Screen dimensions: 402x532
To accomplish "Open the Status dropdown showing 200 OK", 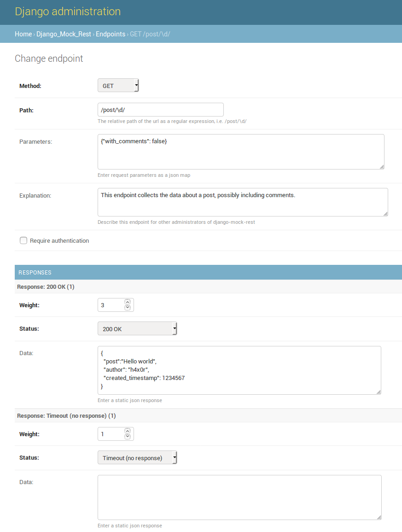I will click(x=137, y=328).
